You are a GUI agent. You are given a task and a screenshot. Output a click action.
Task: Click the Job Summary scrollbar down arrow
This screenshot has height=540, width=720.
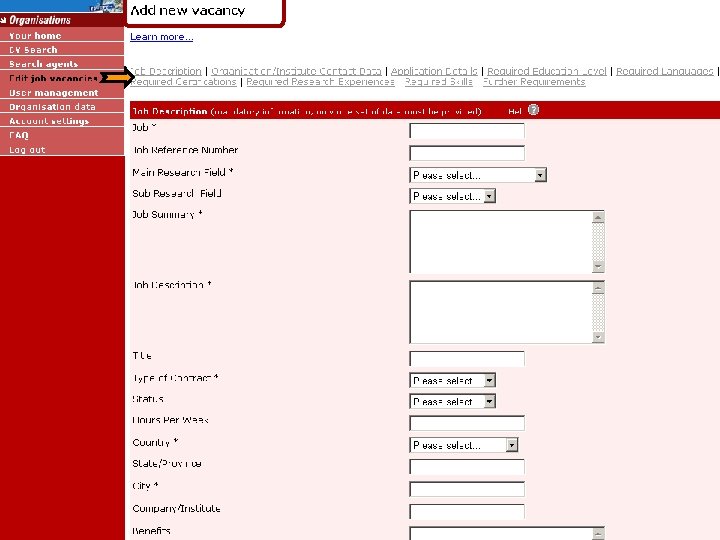598,266
